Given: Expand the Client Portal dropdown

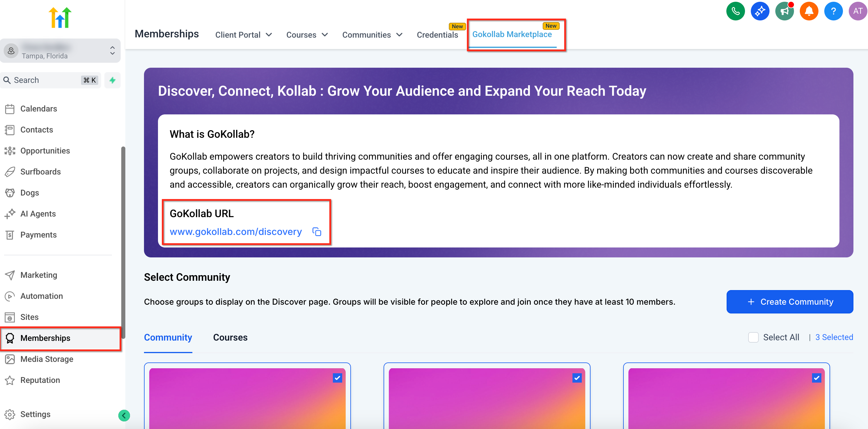Looking at the screenshot, I should coord(243,35).
